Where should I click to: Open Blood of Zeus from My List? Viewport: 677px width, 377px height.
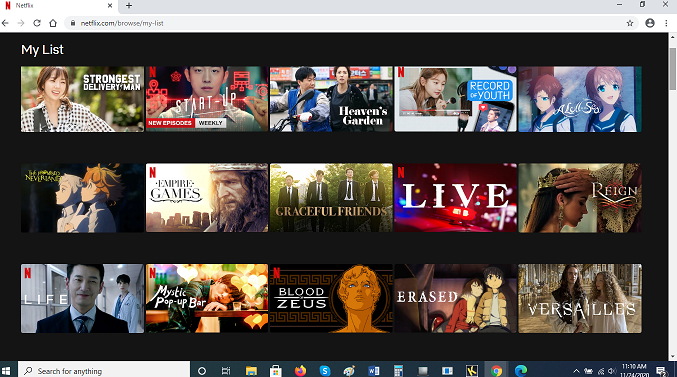click(x=331, y=298)
